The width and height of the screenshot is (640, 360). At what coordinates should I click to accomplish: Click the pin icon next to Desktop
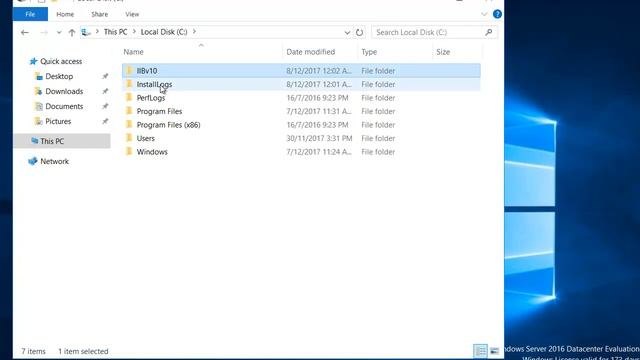(105, 76)
